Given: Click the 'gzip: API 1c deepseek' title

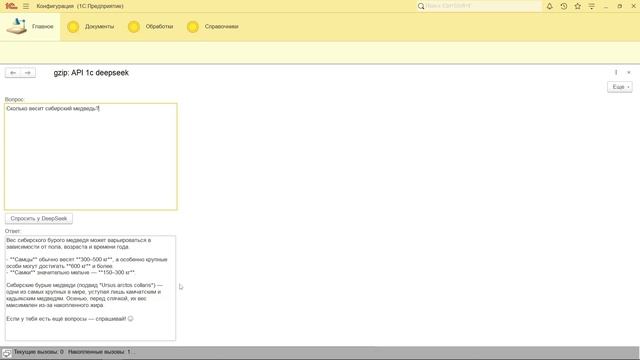Looking at the screenshot, I should click(x=91, y=73).
